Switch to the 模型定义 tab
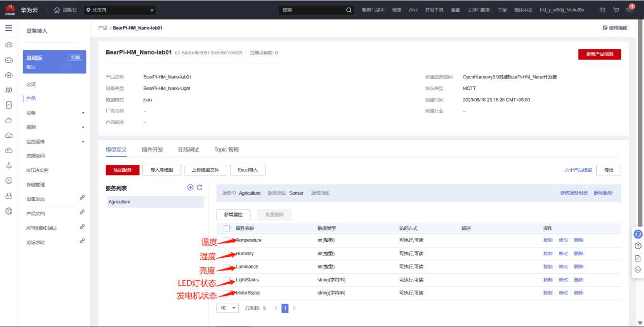644x327 pixels. click(x=116, y=150)
